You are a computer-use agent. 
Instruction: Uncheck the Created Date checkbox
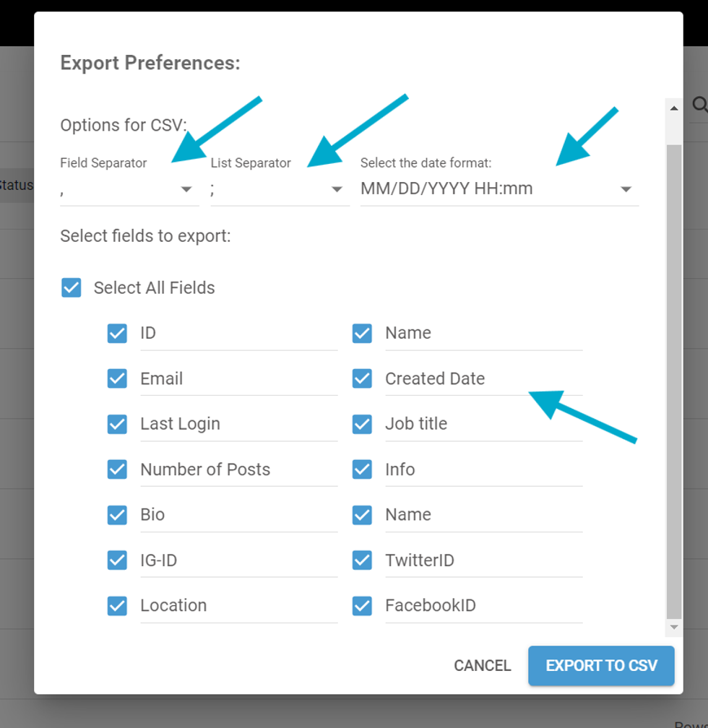click(362, 378)
